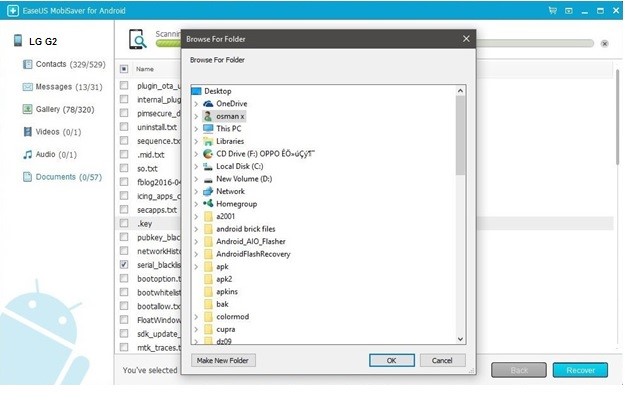
Task: Check the so.txt file checkbox
Action: pyautogui.click(x=124, y=168)
